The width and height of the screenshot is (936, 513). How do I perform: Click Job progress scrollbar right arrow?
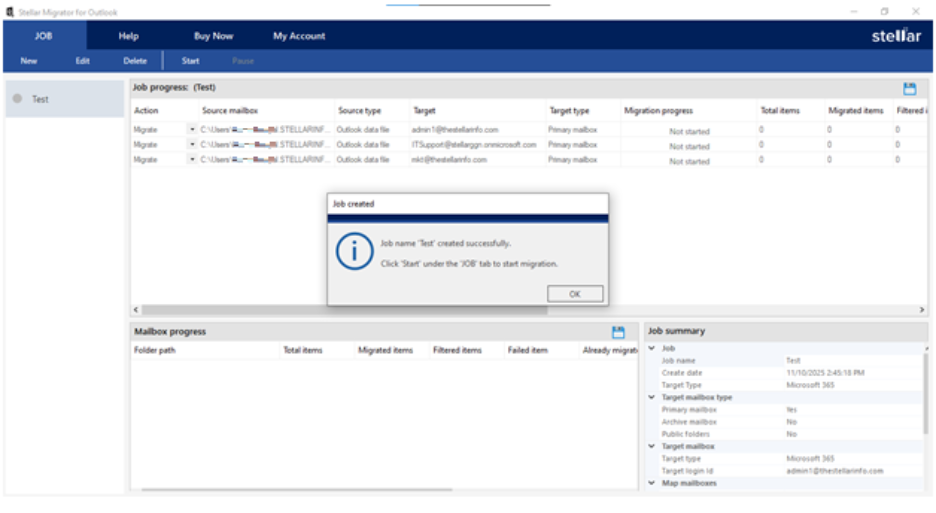922,310
